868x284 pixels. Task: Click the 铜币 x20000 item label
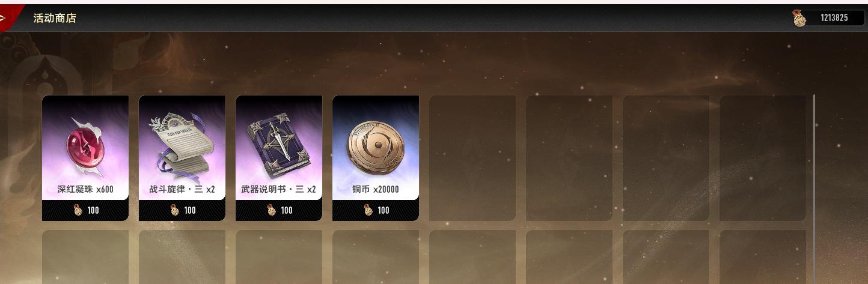tap(376, 190)
